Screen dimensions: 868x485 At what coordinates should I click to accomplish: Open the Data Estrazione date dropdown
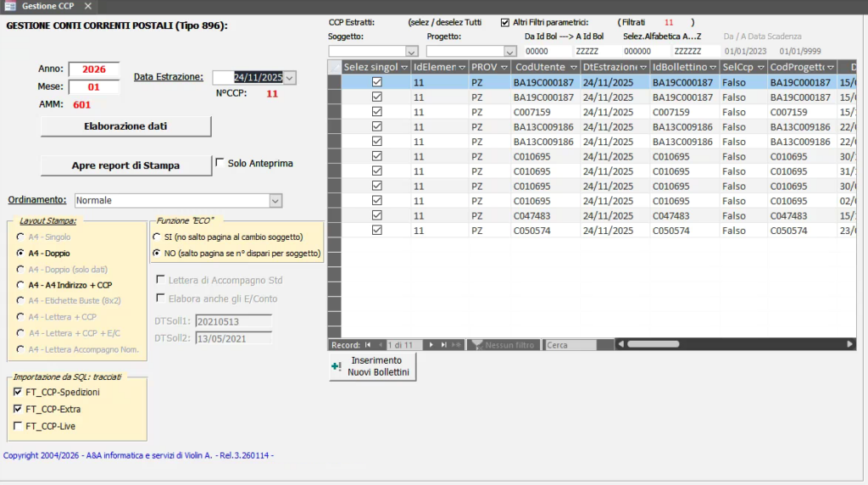click(290, 78)
